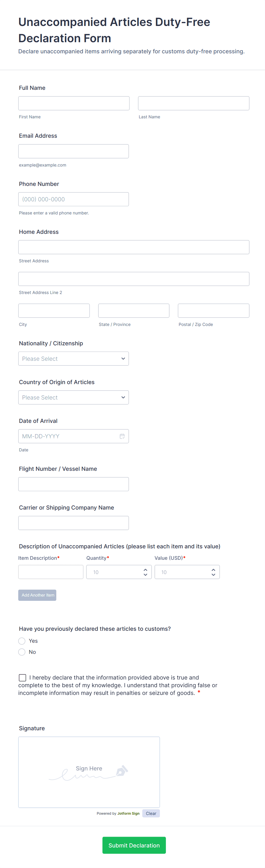265x868 pixels.
Task: Click the Quantity stepper arrows
Action: pos(145,572)
